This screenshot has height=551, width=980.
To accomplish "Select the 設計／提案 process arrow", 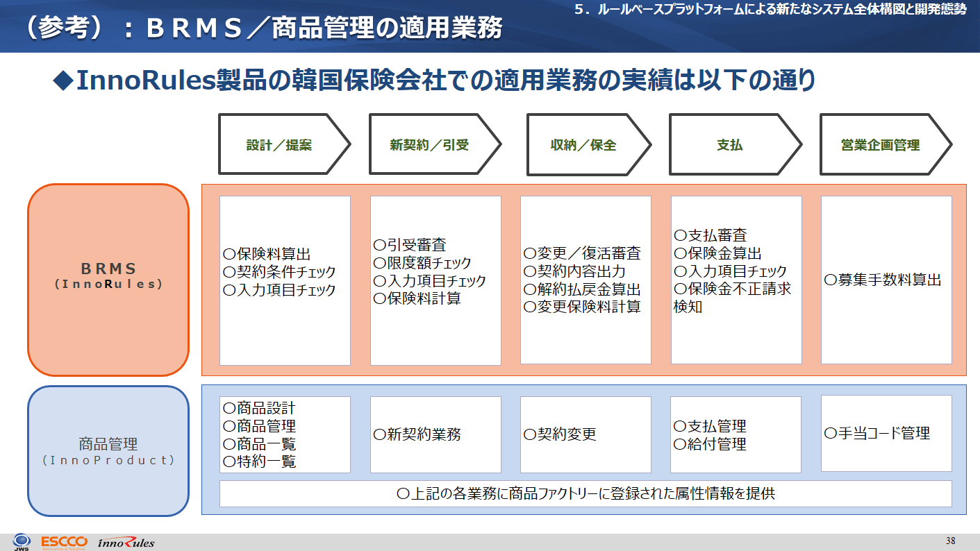I will pyautogui.click(x=285, y=144).
